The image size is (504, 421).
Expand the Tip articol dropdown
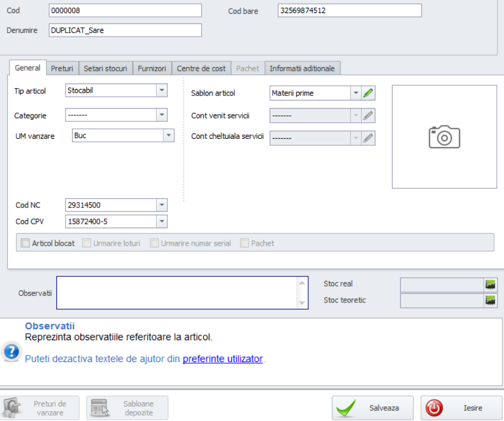tap(161, 91)
